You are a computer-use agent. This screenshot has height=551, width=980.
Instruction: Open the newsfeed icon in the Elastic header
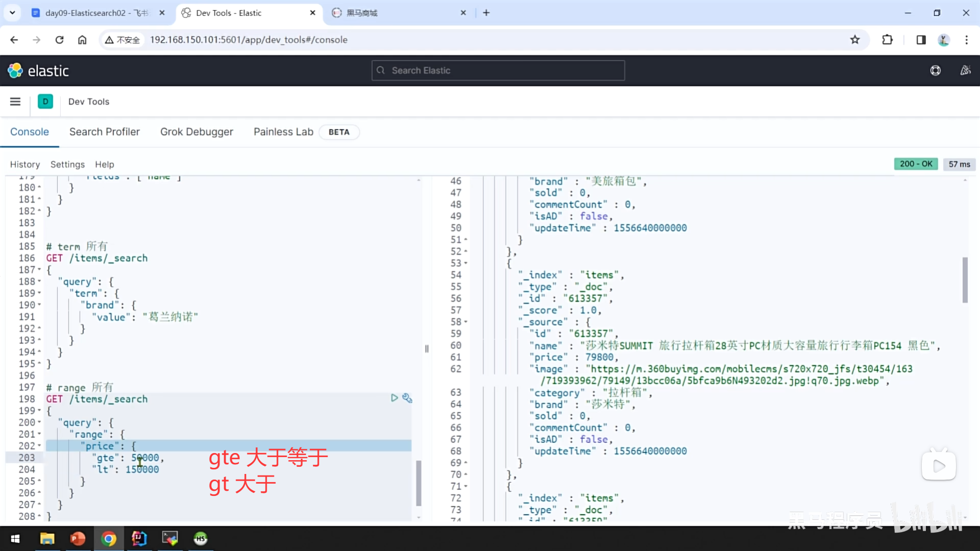[965, 70]
